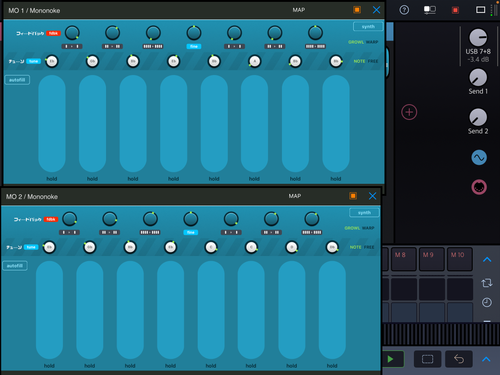Tap the red record button in top bar
500x375 pixels.
(x=455, y=10)
